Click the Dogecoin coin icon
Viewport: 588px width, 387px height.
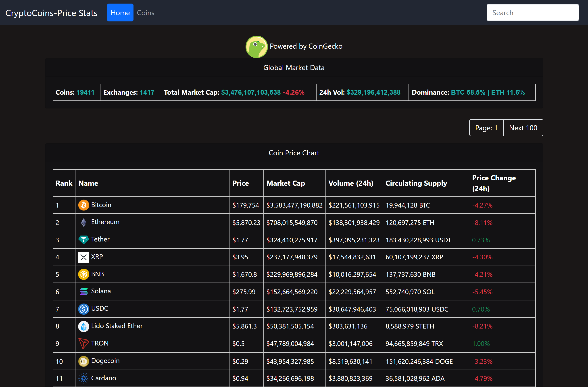83,361
